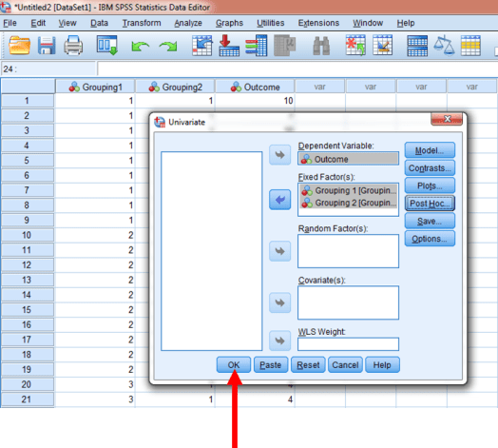Select Outcome in Dependent Variable box
The width and height of the screenshot is (498, 448).
tap(348, 159)
